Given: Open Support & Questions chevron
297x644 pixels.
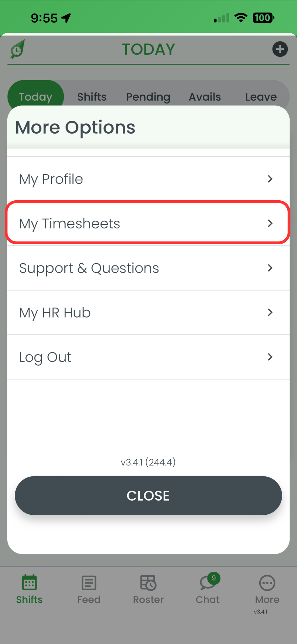Looking at the screenshot, I should tap(270, 268).
